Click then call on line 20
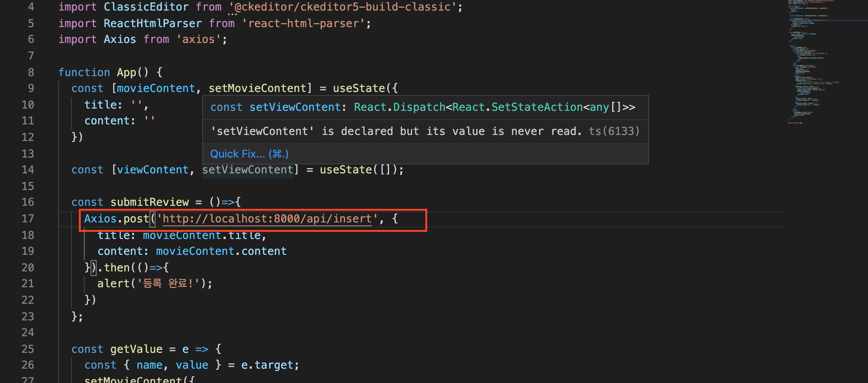This screenshot has height=383, width=868. [x=117, y=268]
